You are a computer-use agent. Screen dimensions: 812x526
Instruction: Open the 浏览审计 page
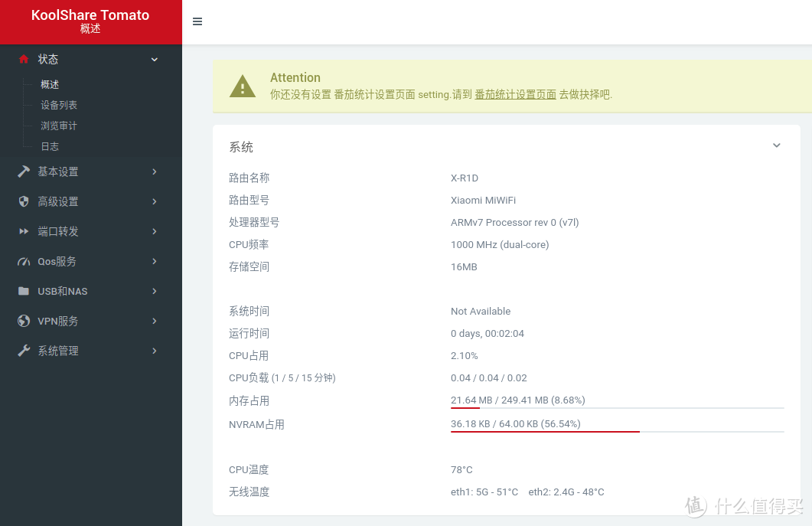tap(59, 126)
